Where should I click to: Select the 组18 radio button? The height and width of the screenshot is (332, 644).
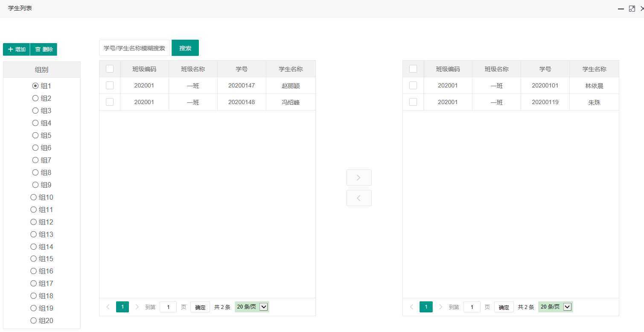(x=34, y=296)
